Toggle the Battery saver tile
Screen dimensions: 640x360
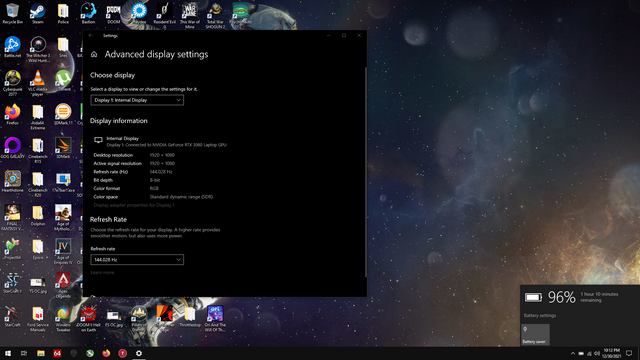pyautogui.click(x=535, y=335)
